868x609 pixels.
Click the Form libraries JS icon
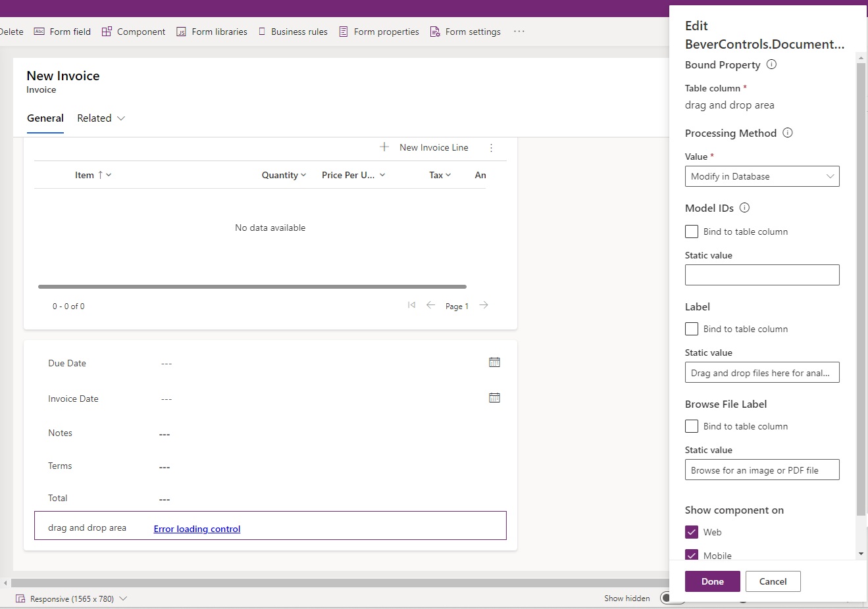tap(181, 32)
